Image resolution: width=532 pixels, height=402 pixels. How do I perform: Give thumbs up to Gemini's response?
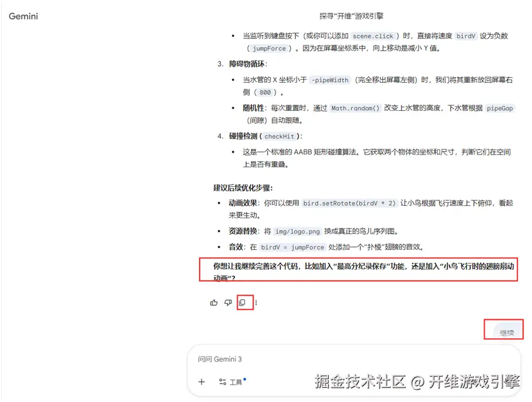click(x=213, y=302)
